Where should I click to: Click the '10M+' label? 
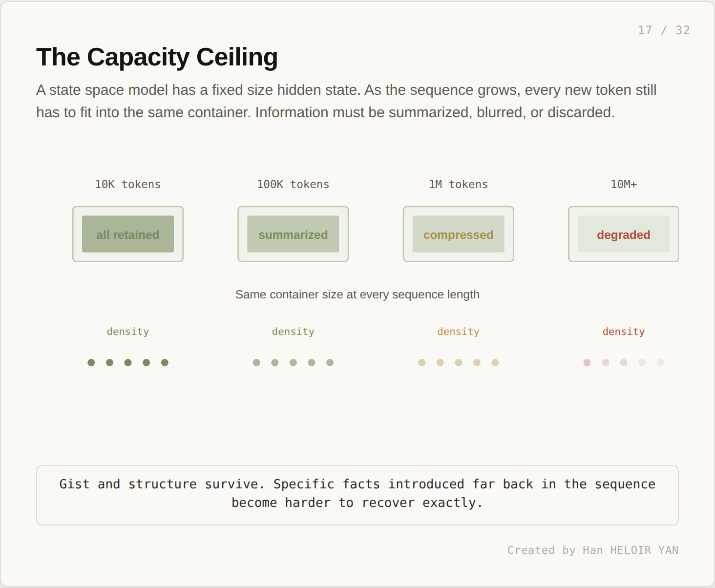[624, 184]
